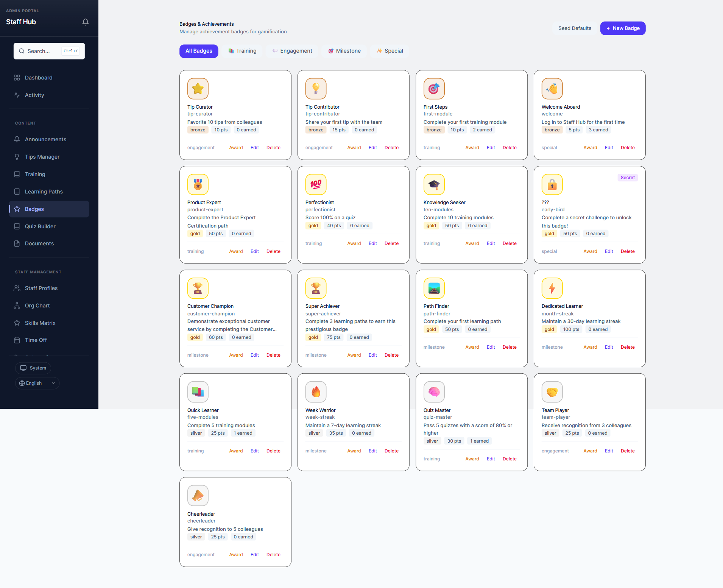Select the Org Chart icon
723x588 pixels.
(17, 305)
